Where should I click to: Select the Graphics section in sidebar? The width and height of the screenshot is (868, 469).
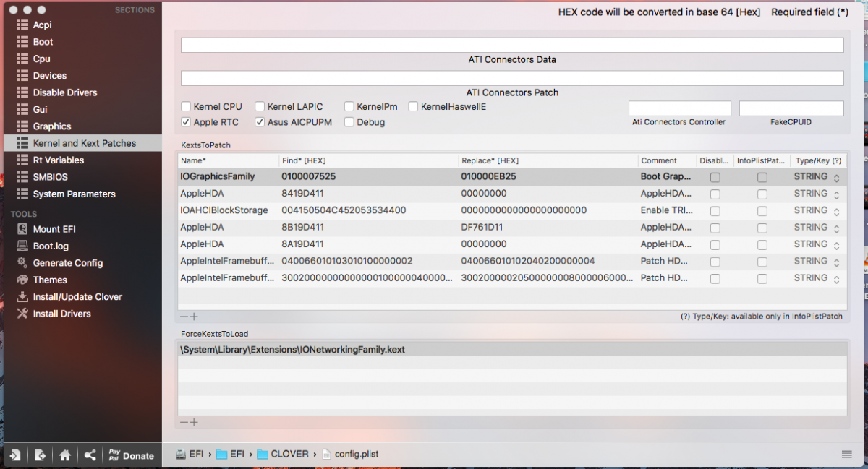(x=52, y=126)
